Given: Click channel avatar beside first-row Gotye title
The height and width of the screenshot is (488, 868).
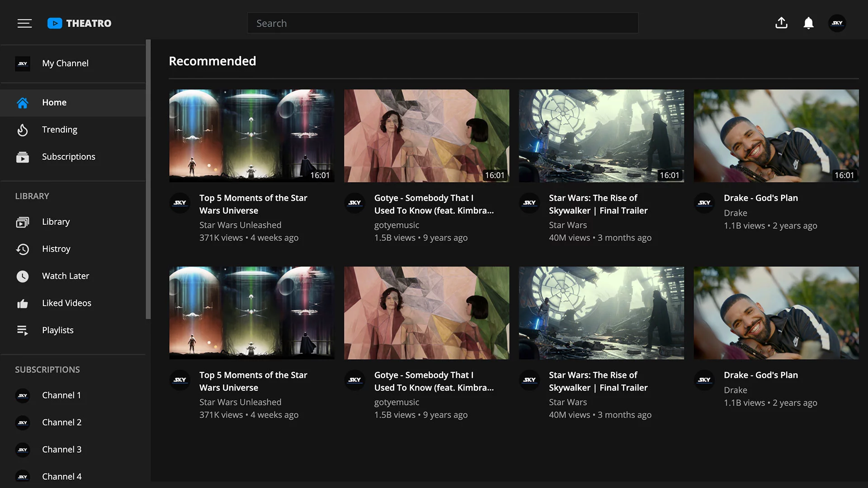Looking at the screenshot, I should click(x=355, y=203).
